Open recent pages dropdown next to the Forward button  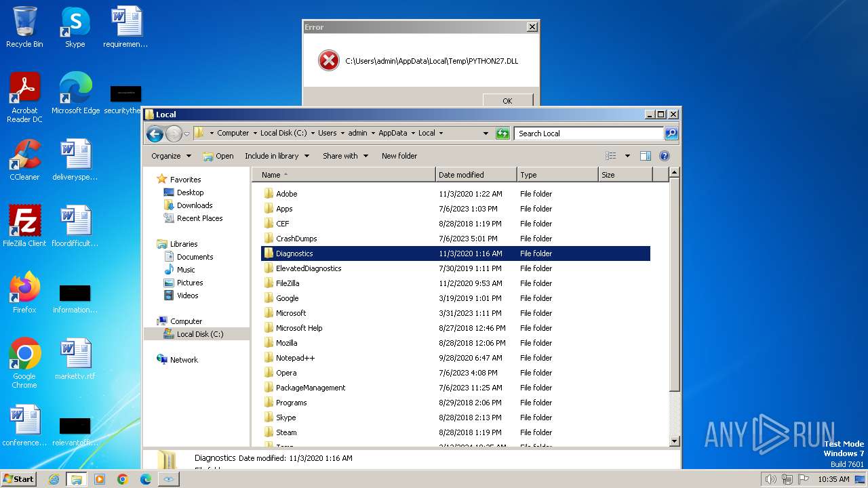(x=186, y=134)
